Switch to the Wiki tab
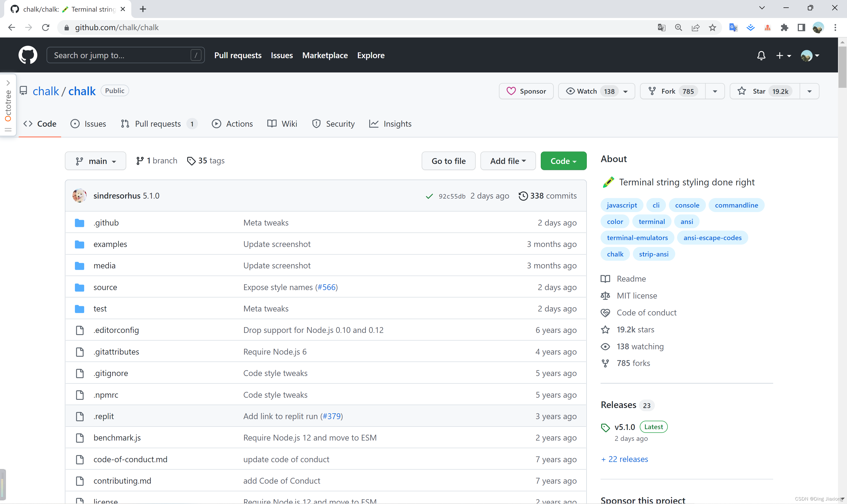 (282, 124)
